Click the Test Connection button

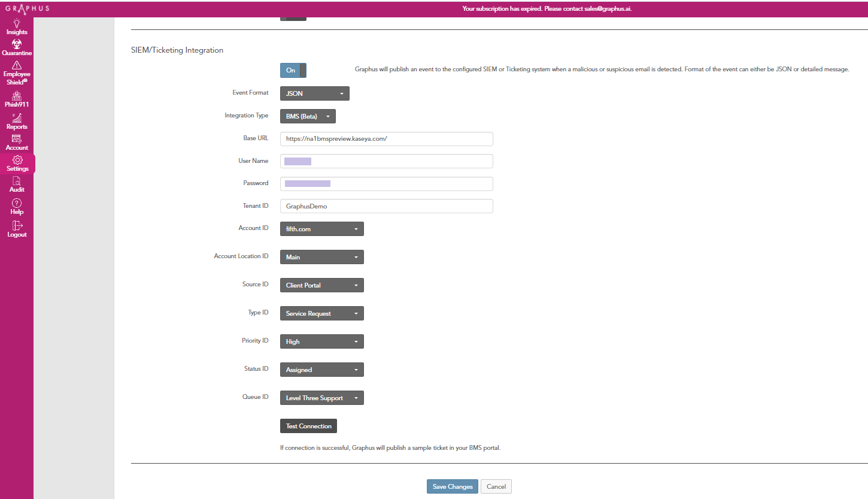coord(309,426)
